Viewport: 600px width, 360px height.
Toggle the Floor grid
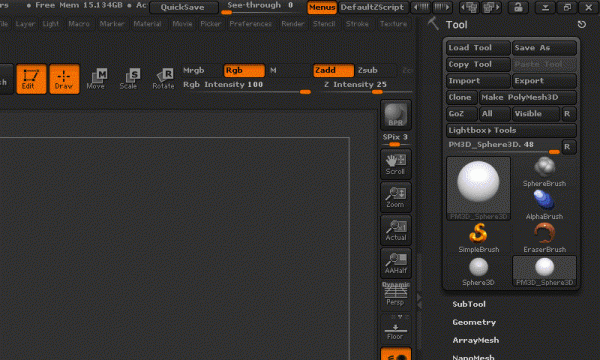pyautogui.click(x=396, y=329)
